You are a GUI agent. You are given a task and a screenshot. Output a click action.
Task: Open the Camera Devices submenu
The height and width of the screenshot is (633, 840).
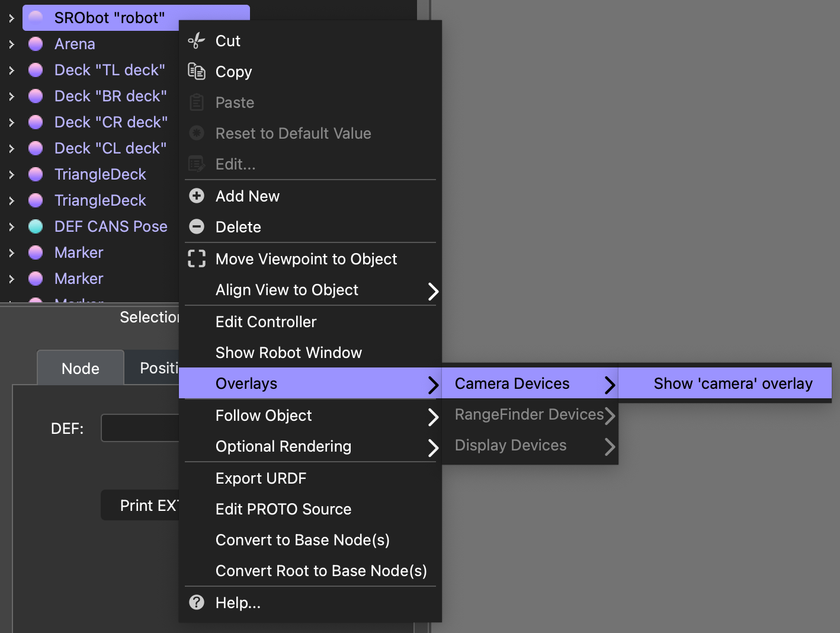click(x=512, y=383)
